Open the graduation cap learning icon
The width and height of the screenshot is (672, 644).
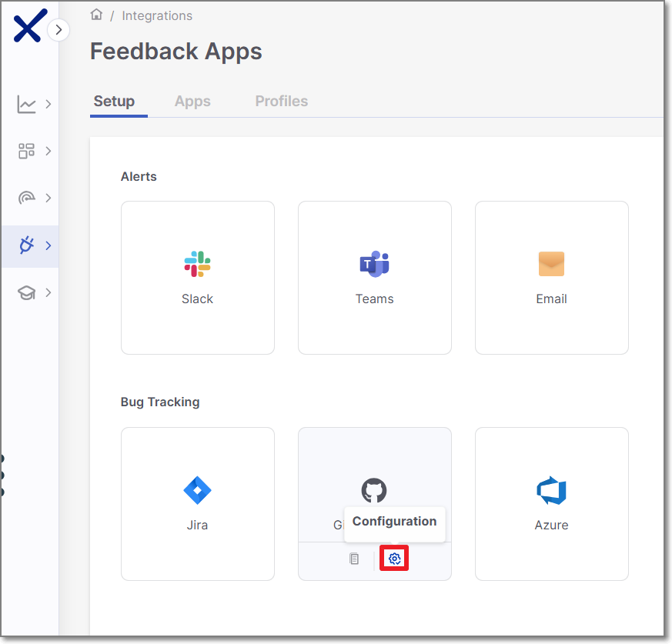pyautogui.click(x=27, y=292)
